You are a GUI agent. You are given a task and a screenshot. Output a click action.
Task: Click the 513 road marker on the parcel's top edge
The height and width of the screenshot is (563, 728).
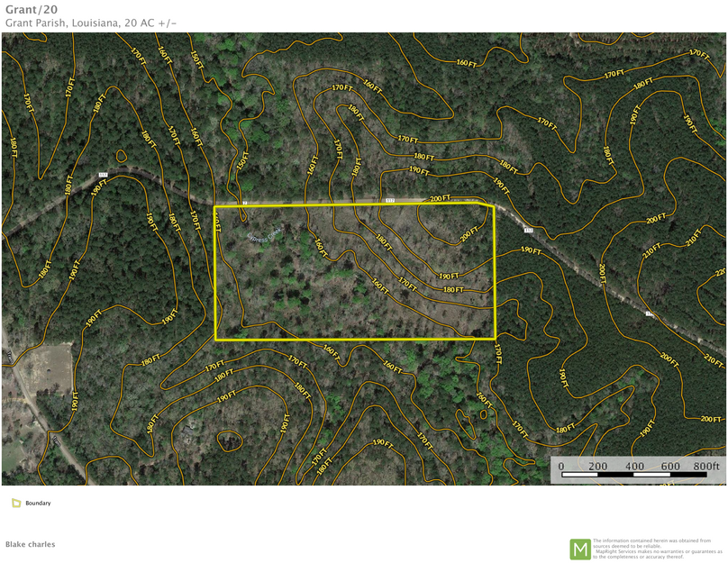[389, 200]
